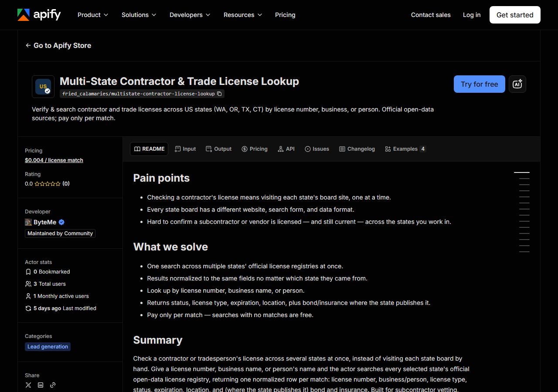Go to Pricing in top navigation
Screen dimensions: 558x392
tap(285, 15)
